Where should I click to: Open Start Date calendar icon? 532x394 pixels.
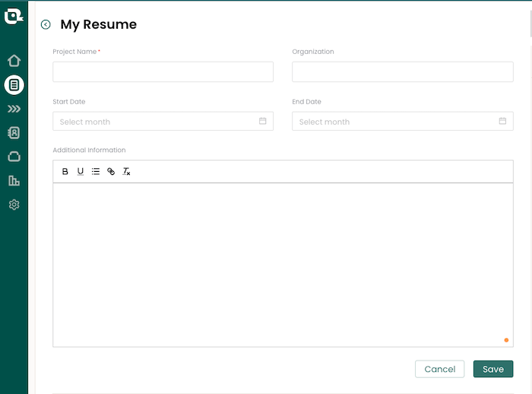263,121
